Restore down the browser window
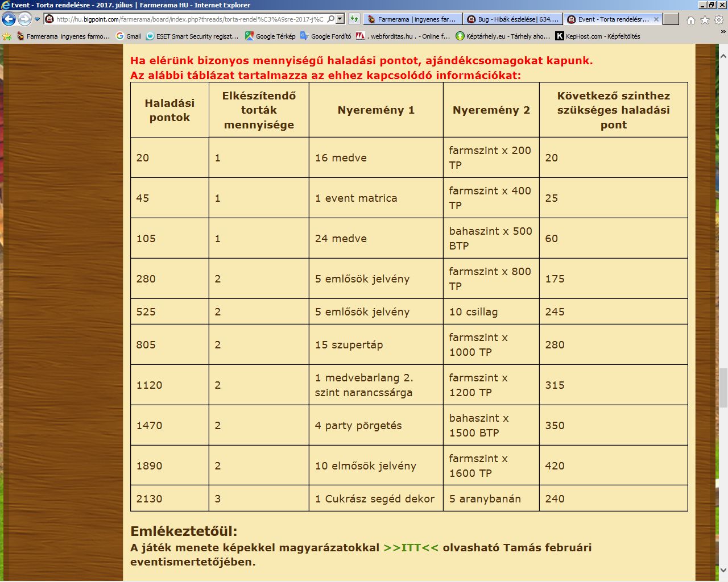The height and width of the screenshot is (582, 728). [x=712, y=5]
